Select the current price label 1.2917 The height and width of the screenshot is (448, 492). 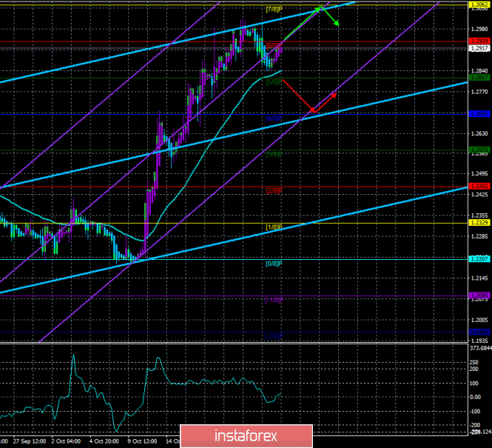pos(479,48)
